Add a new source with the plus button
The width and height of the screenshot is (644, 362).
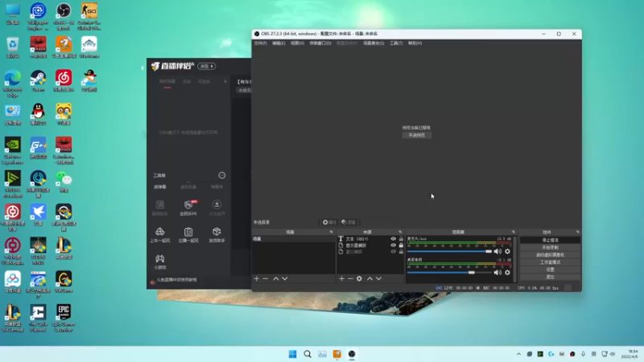pos(341,278)
